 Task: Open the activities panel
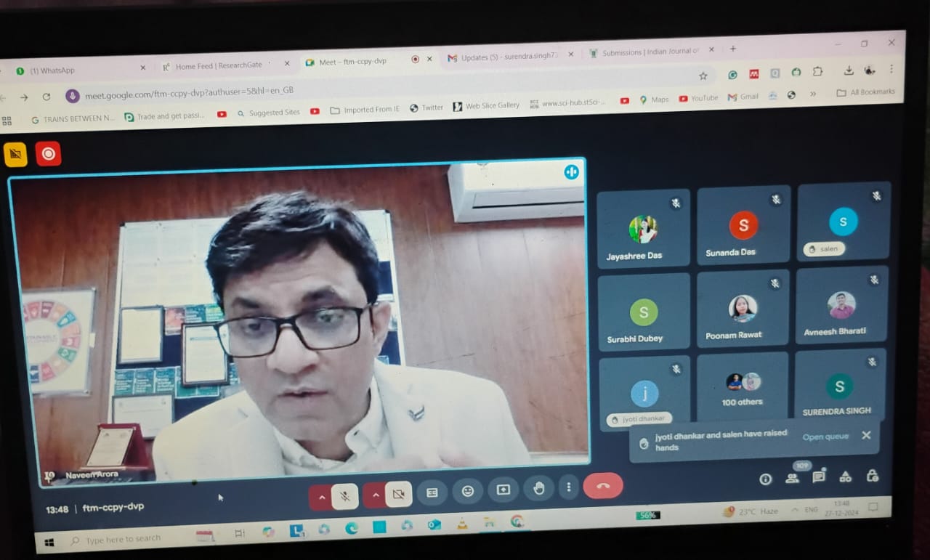845,476
